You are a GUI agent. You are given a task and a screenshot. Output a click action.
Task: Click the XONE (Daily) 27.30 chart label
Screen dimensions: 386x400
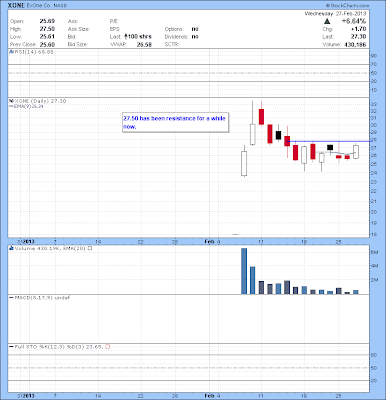[x=40, y=101]
